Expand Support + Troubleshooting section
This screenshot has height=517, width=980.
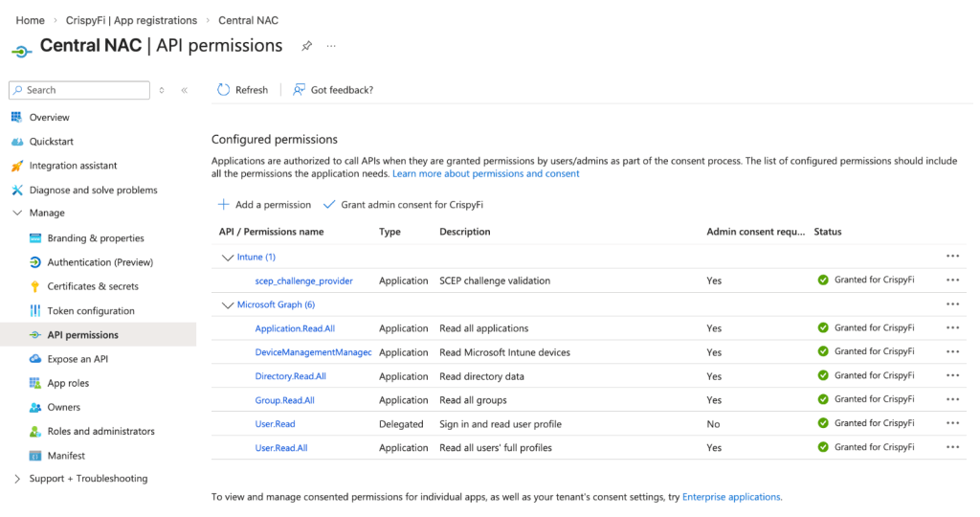[x=17, y=479]
